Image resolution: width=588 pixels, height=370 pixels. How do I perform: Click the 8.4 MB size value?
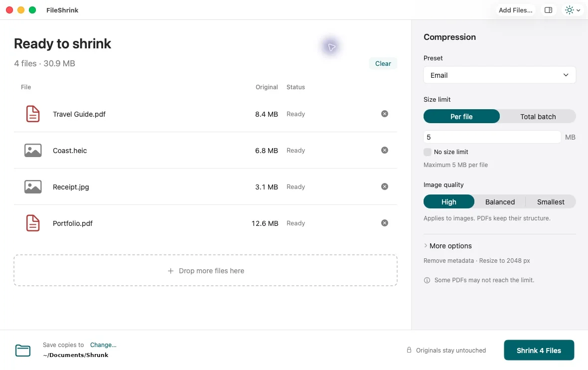click(x=267, y=114)
